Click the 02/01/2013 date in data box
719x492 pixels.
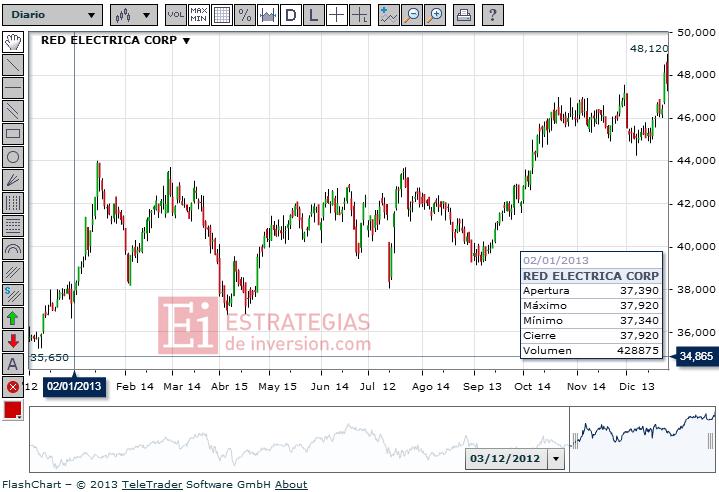point(556,261)
